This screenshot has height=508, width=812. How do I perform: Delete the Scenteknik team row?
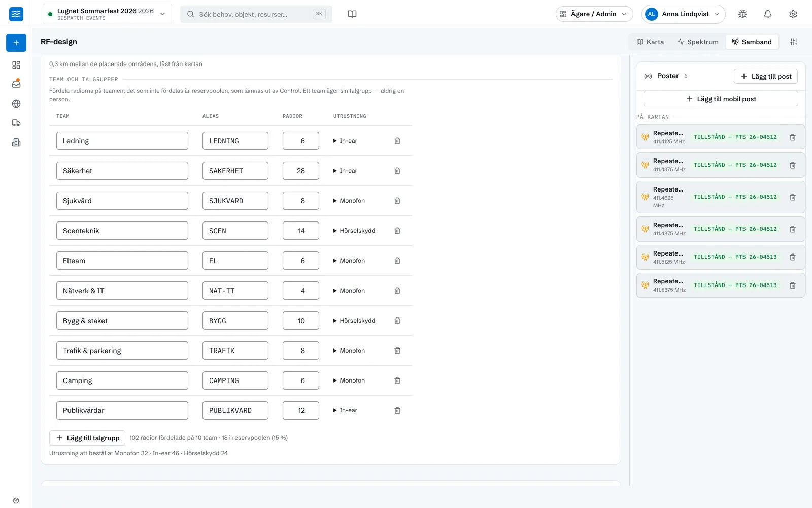(397, 231)
